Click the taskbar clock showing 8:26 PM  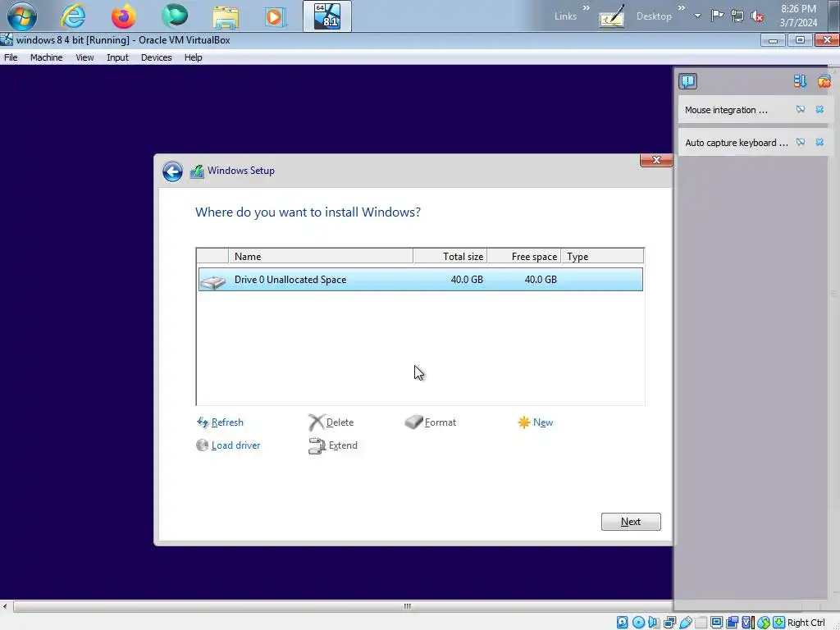click(798, 16)
